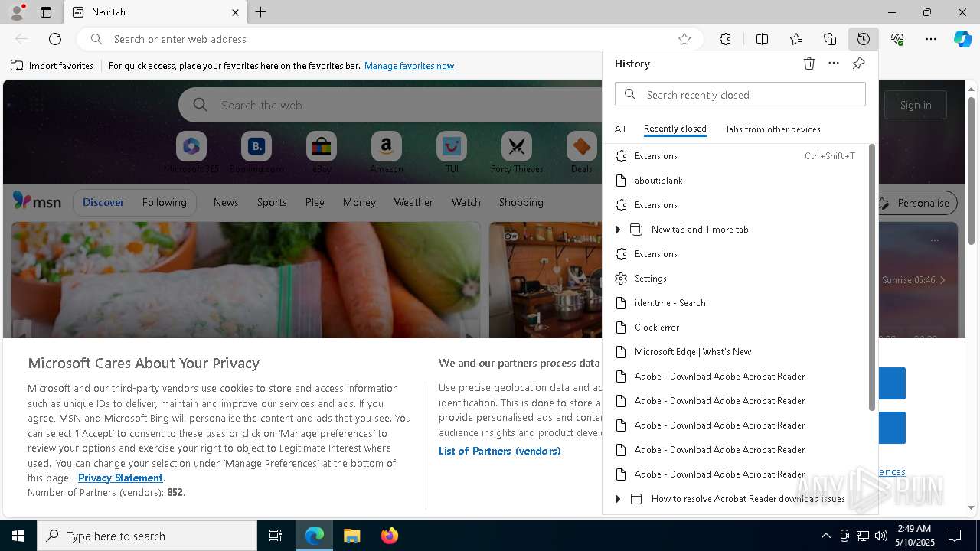
Task: Open the Extensions puzzle icon
Action: [725, 39]
